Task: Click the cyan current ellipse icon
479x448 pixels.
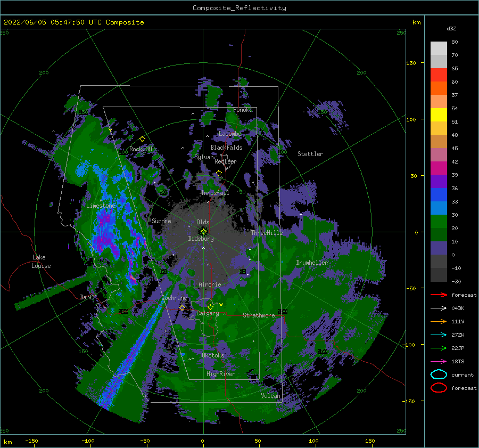Action: click(x=439, y=374)
